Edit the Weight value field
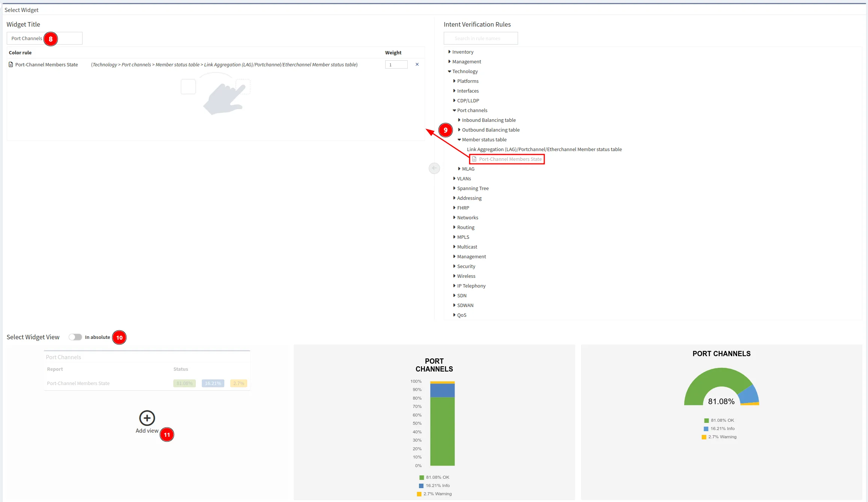Screen dimensions: 868x502 point(396,64)
